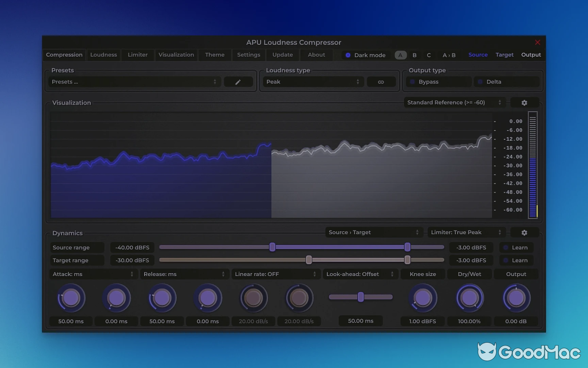Select the Attack knob showing 50.00 ms

(71, 298)
